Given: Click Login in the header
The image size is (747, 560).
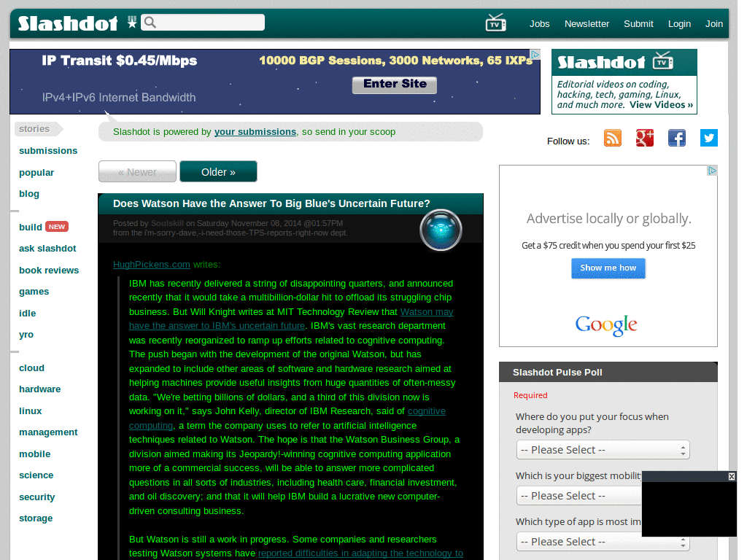Looking at the screenshot, I should [x=679, y=24].
